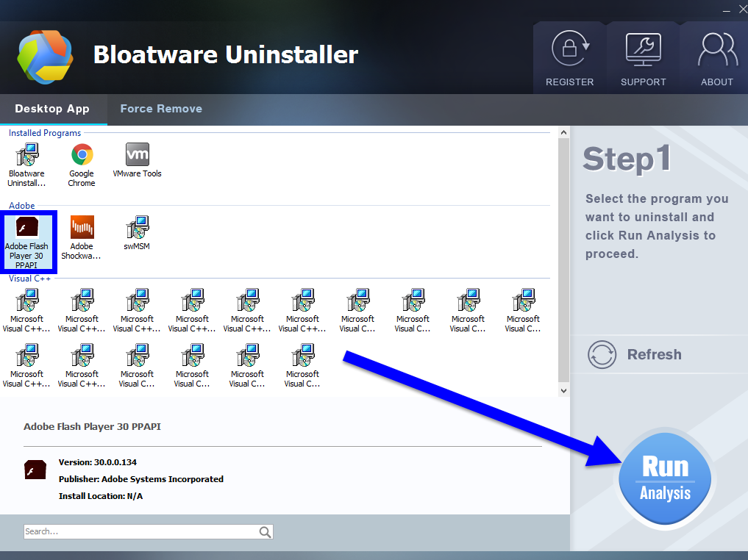Click Publisher: Adobe Systems Incorporated text

pos(141,479)
